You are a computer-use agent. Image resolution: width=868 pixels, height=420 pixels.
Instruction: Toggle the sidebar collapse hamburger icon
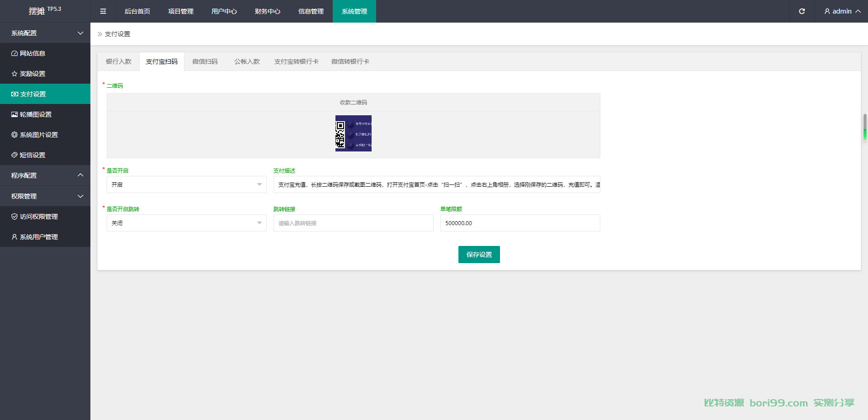tap(103, 11)
